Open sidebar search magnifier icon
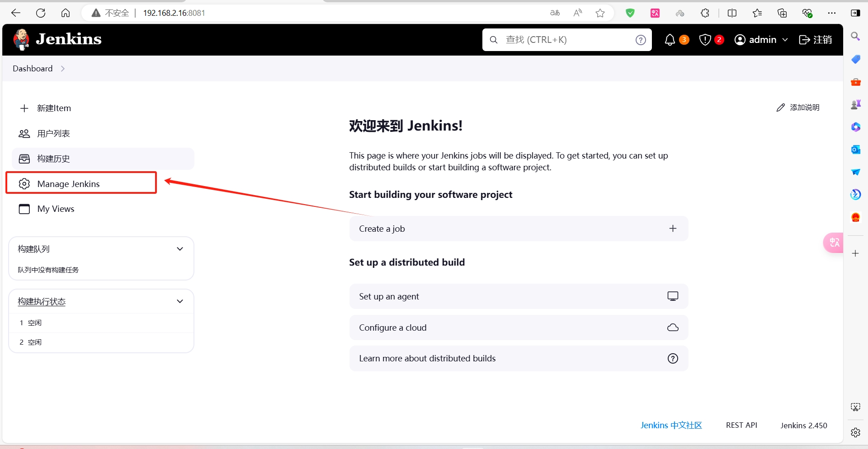Screen dimensions: 868x449 pos(855,36)
